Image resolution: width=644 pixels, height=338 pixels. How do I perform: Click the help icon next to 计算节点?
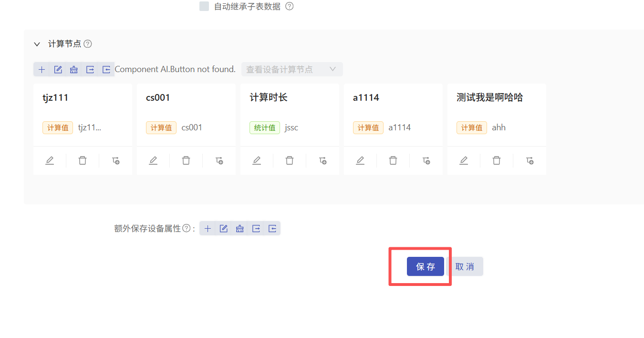tap(88, 44)
